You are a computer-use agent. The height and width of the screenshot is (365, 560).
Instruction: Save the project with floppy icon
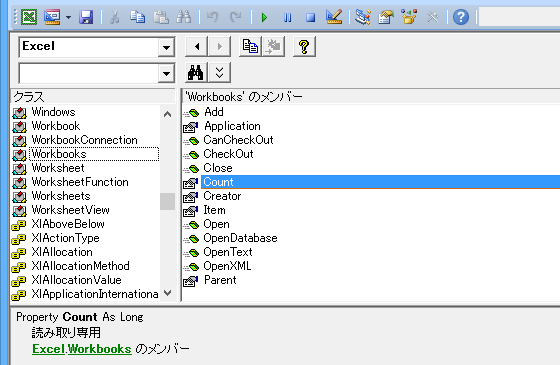pos(86,17)
